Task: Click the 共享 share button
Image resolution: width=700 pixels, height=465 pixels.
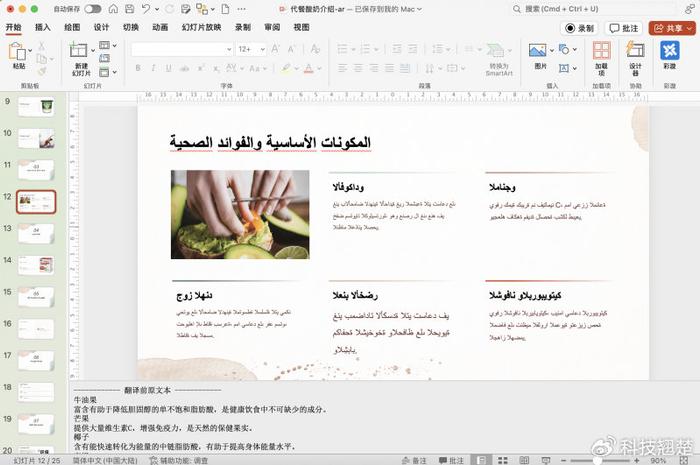Action: (x=672, y=28)
